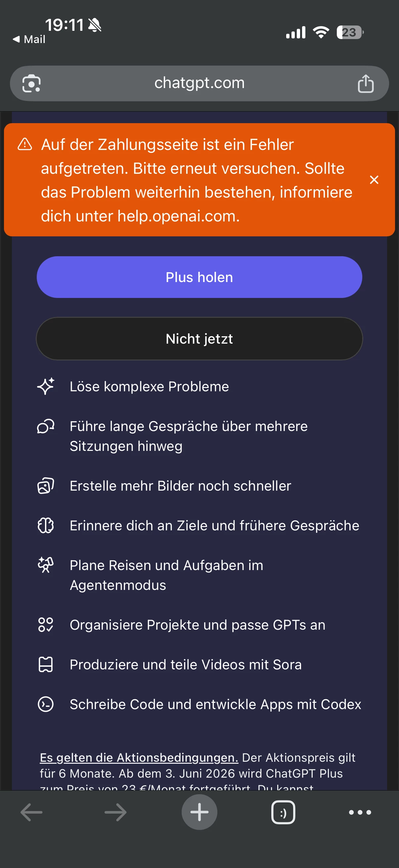Viewport: 399px width, 868px height.
Task: Open the tab switcher icon
Action: click(283, 812)
